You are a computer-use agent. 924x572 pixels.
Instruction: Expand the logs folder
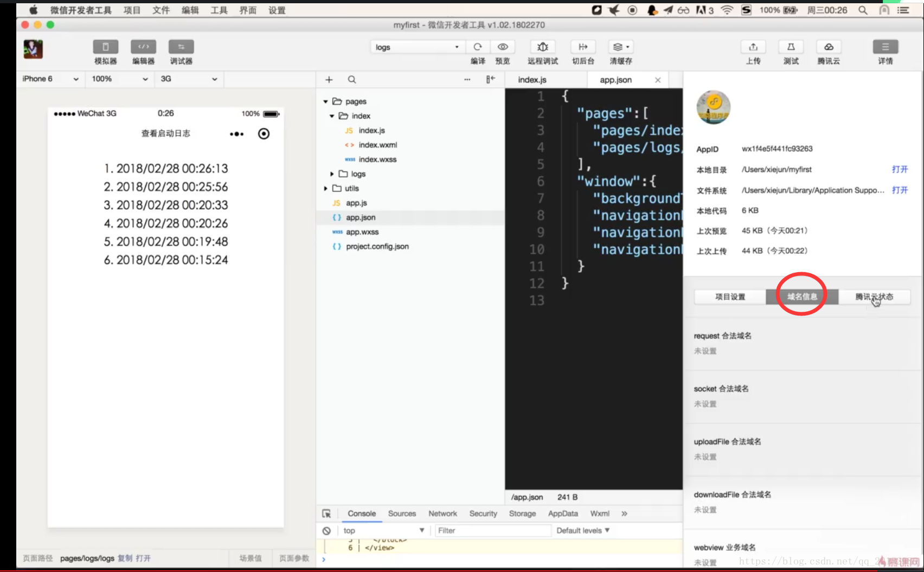point(332,174)
